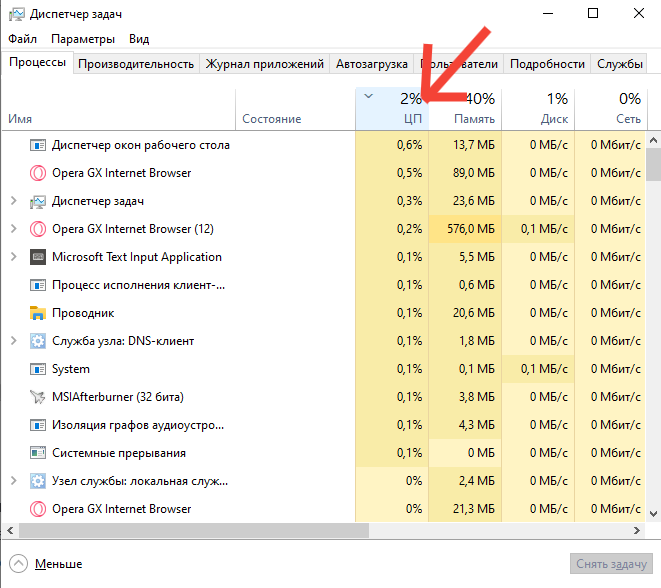The image size is (661, 588).
Task: Click the Узел службы: локальная служба gear icon
Action: click(x=38, y=481)
